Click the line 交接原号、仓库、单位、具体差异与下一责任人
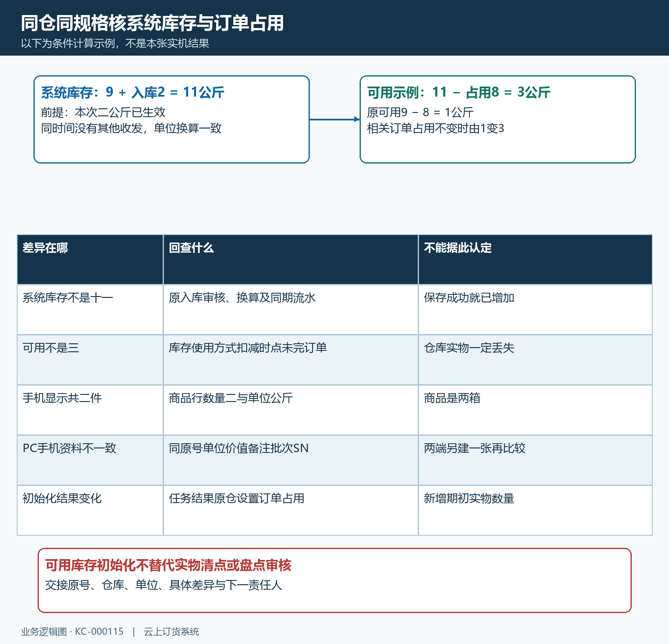Screen dimensions: 669x644 click(x=163, y=585)
